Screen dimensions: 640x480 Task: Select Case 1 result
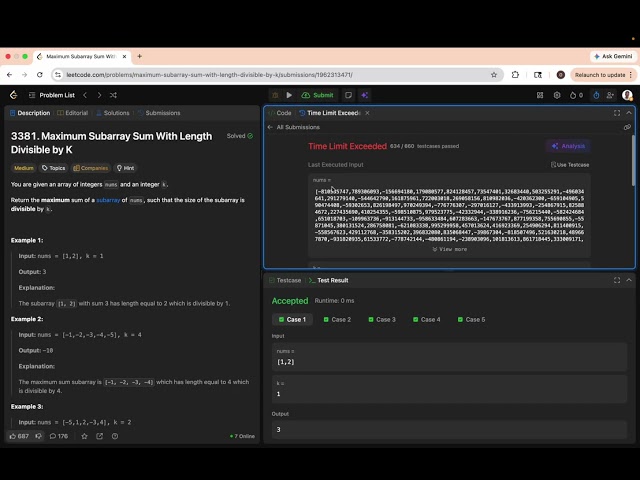coord(292,320)
